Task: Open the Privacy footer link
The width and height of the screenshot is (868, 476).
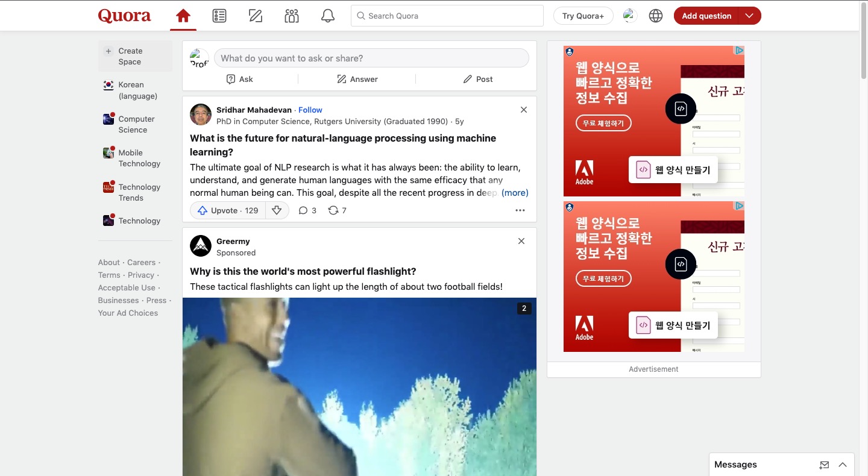Action: tap(141, 275)
